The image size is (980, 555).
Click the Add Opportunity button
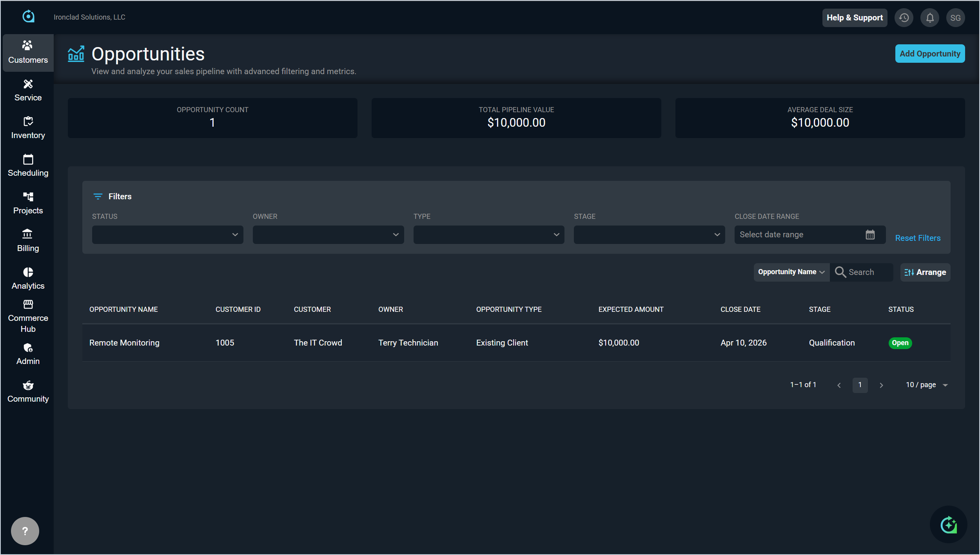[x=929, y=54]
